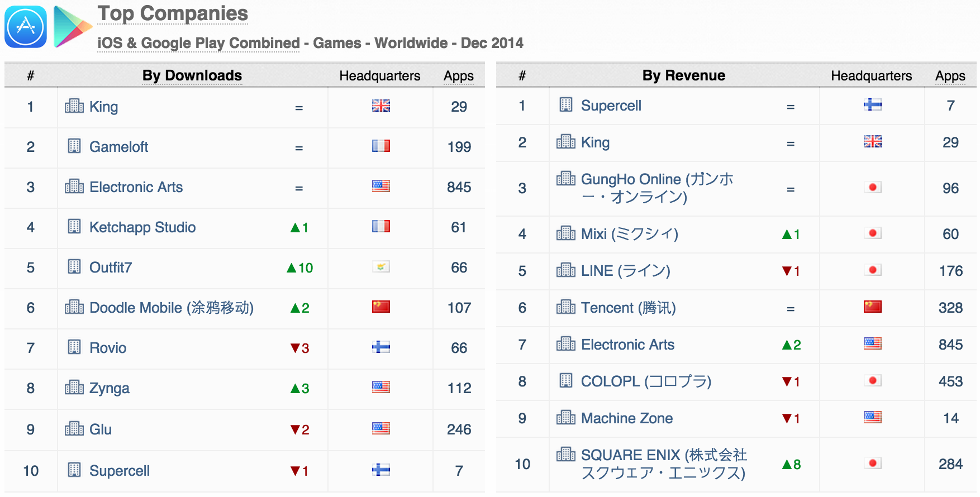Viewport: 980px width, 497px height.
Task: Click the red down 3 indicator for Rovio
Action: pyautogui.click(x=299, y=348)
